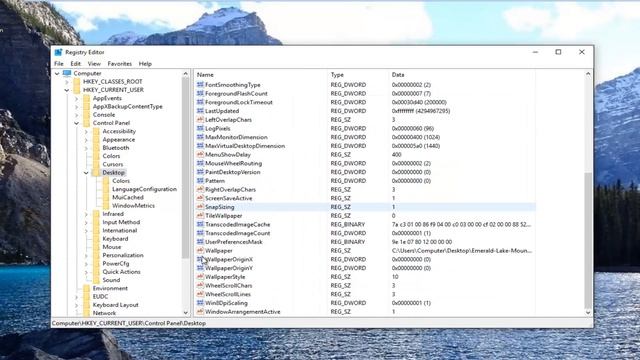
Task: Select the Cursors key in tree
Action: [113, 164]
